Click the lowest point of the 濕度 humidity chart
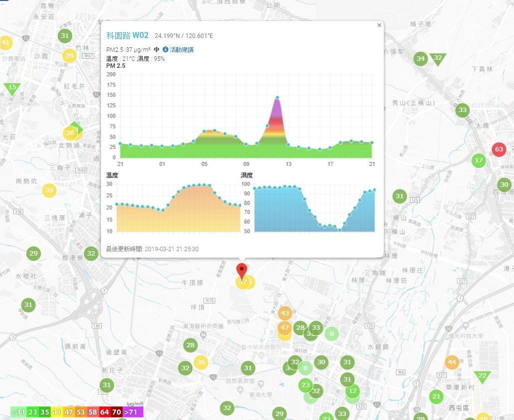The height and width of the screenshot is (420, 514). pos(340,230)
